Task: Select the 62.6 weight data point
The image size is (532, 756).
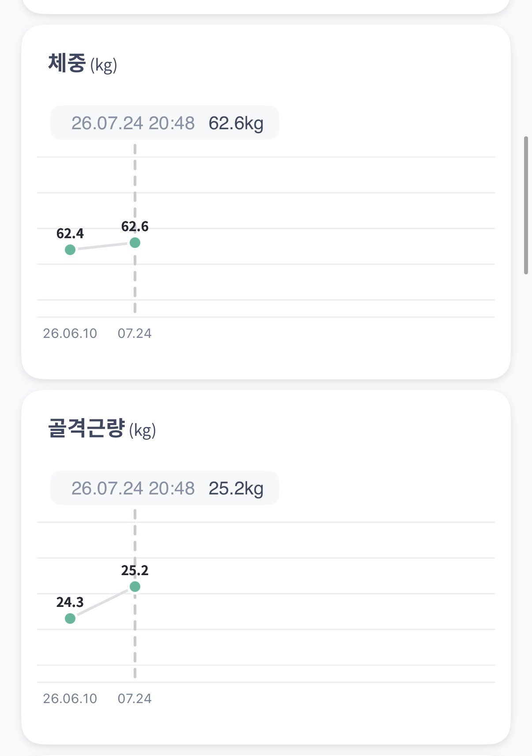Action: coord(135,243)
